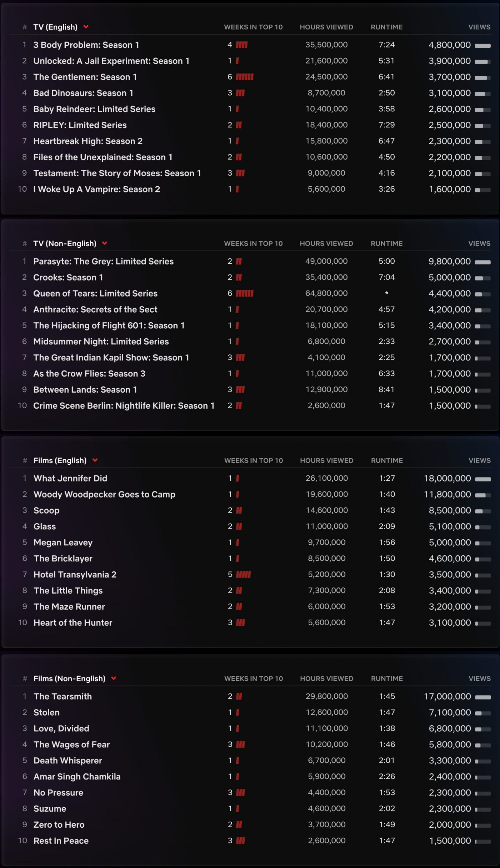500x868 pixels.
Task: Click Amar Singh Chamkila film title
Action: click(77, 777)
